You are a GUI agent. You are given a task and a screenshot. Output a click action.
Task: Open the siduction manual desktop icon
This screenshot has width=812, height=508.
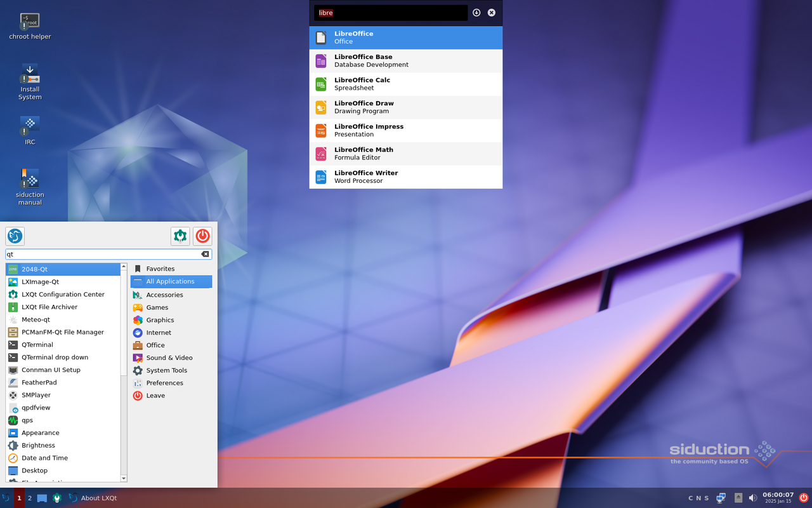(x=30, y=187)
